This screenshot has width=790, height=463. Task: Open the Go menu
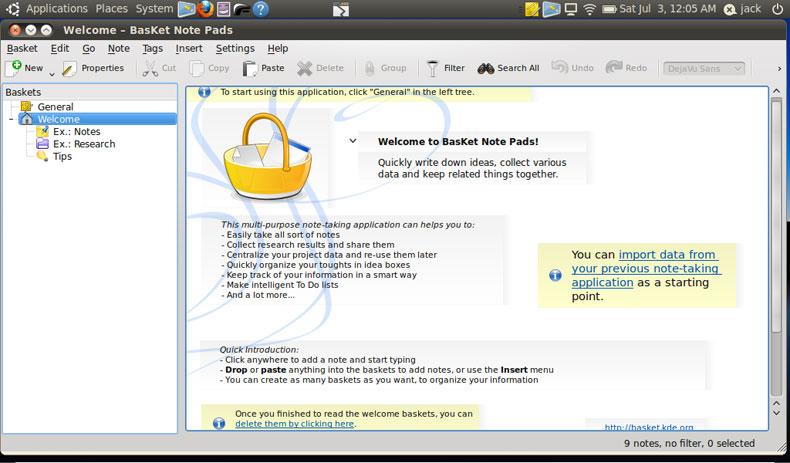[x=89, y=48]
